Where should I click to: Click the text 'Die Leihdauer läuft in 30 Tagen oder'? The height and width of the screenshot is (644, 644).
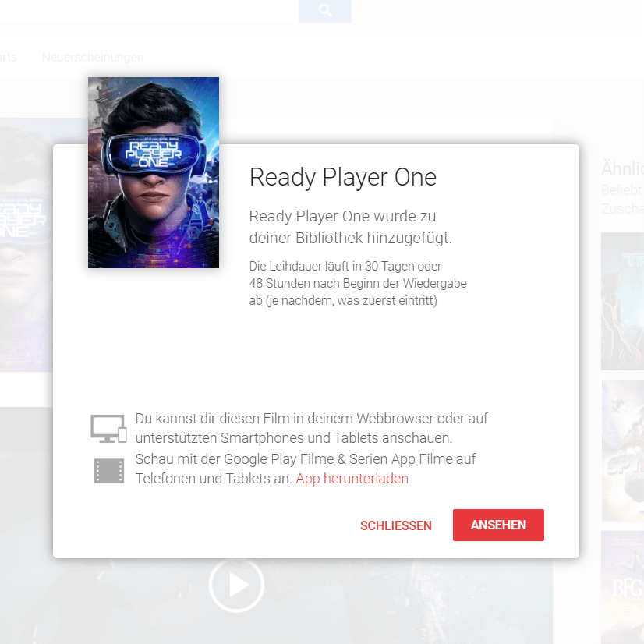coord(345,266)
